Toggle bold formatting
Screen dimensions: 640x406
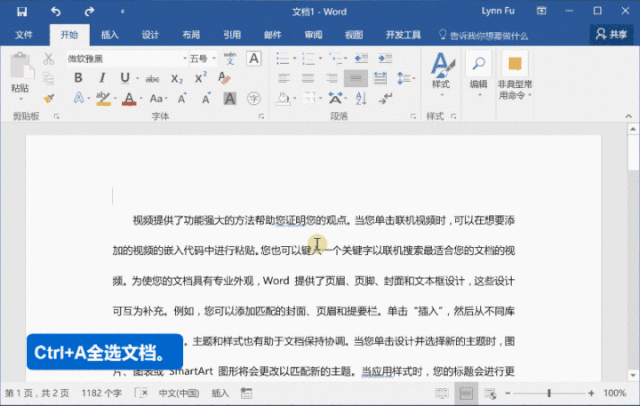pos(78,78)
